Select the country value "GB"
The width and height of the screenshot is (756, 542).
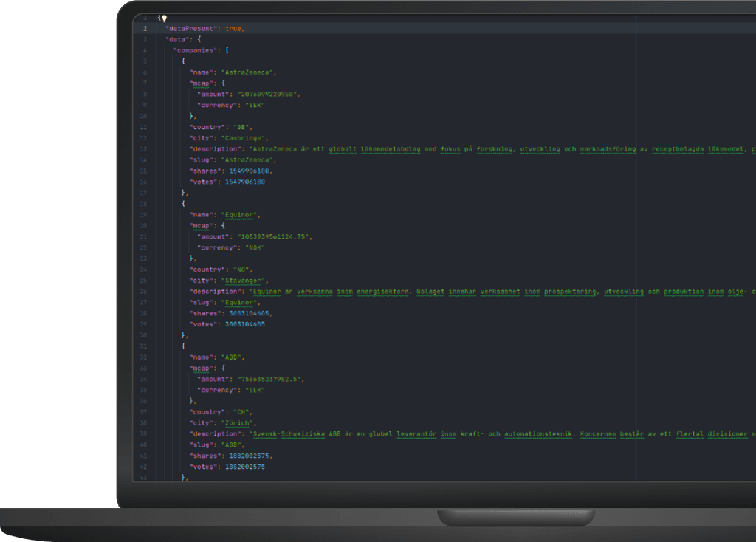point(241,127)
